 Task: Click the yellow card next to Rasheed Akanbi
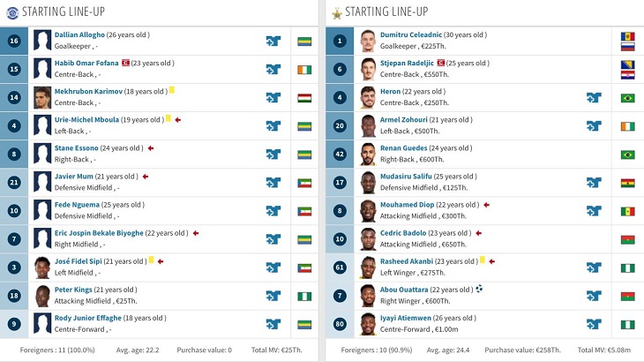[x=483, y=260]
